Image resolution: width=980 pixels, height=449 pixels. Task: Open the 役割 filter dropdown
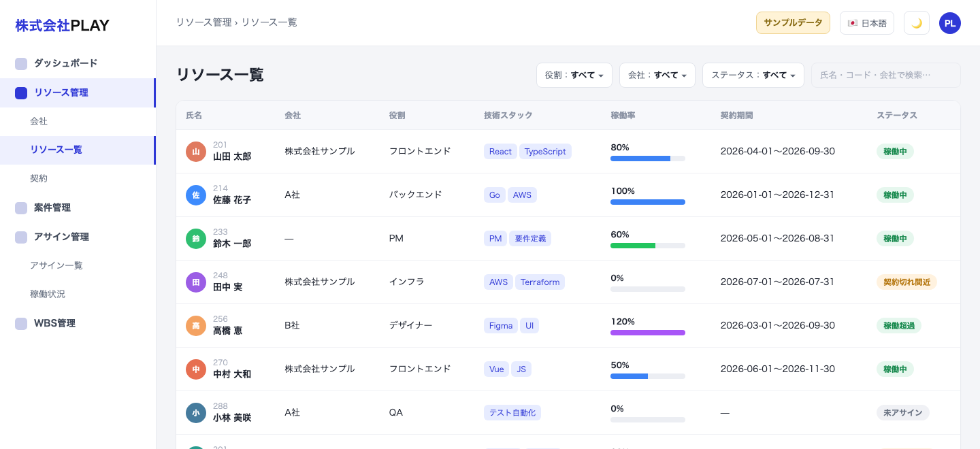tap(574, 76)
